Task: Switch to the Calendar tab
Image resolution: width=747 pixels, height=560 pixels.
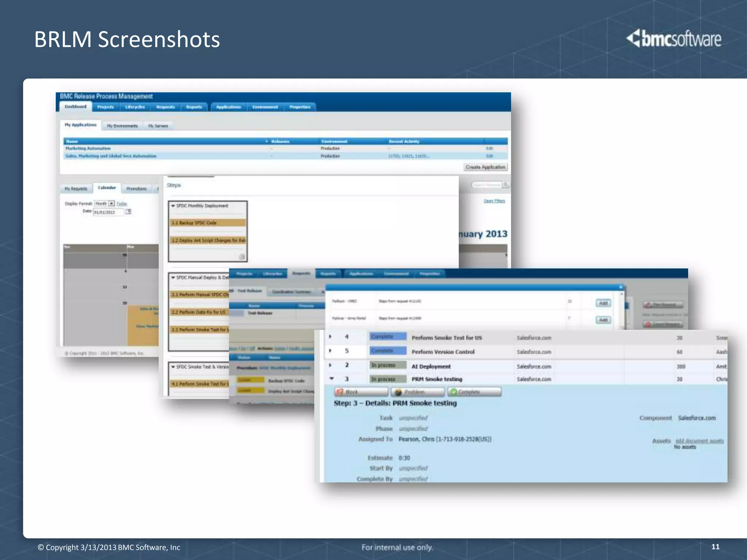Action: [107, 188]
